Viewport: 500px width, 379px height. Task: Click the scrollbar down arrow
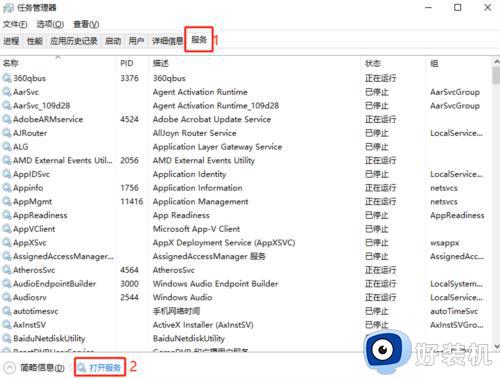click(496, 347)
